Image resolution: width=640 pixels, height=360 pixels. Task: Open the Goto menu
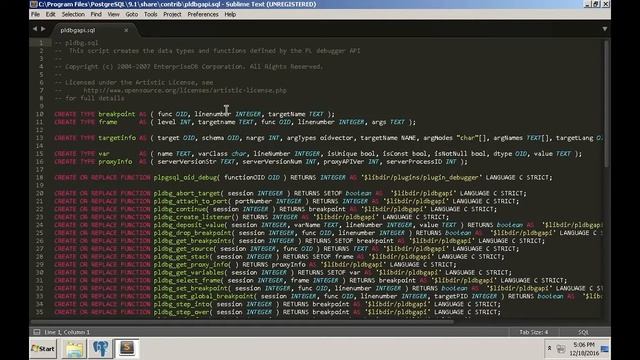click(x=131, y=14)
